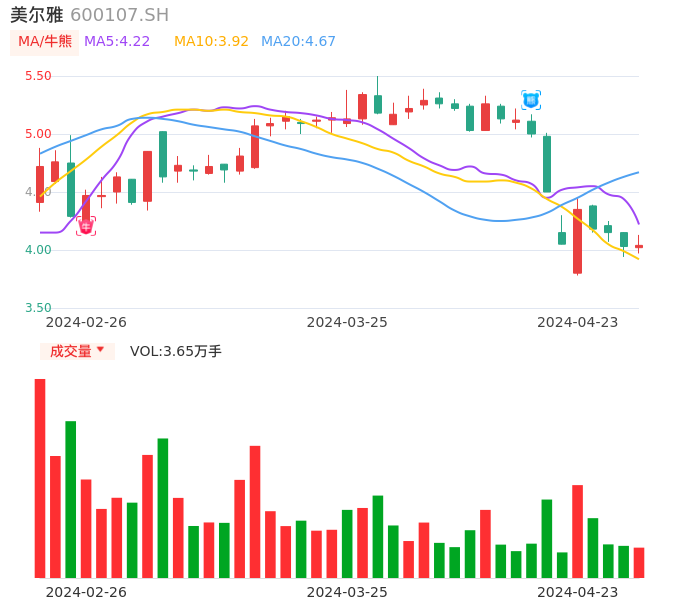Screen dimensions: 686x606
Task: Click the 5.50 price axis label
Action: 38,76
